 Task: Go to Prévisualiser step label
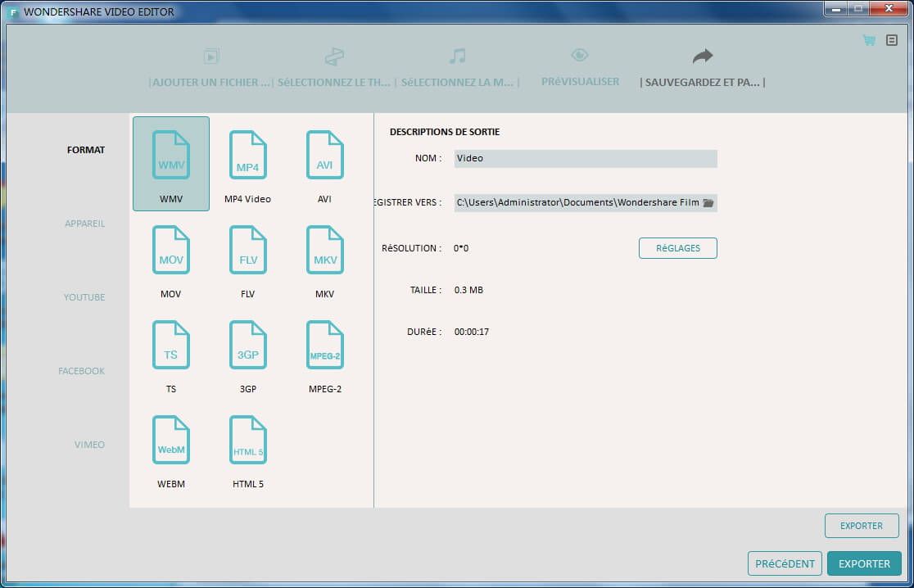coord(580,82)
